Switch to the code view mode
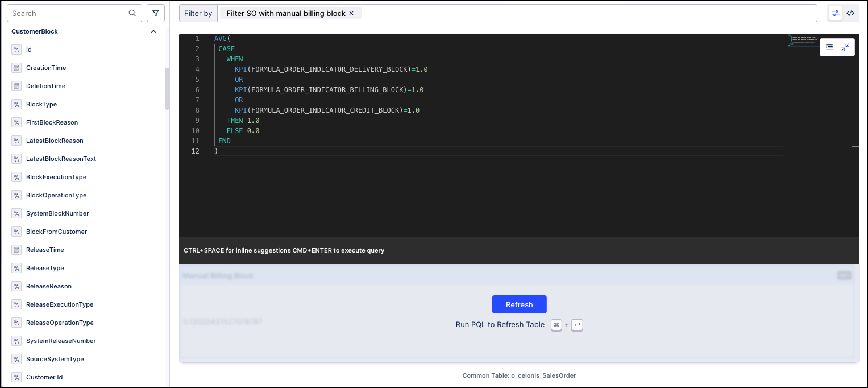Screen dimensions: 868x388 coord(850,13)
